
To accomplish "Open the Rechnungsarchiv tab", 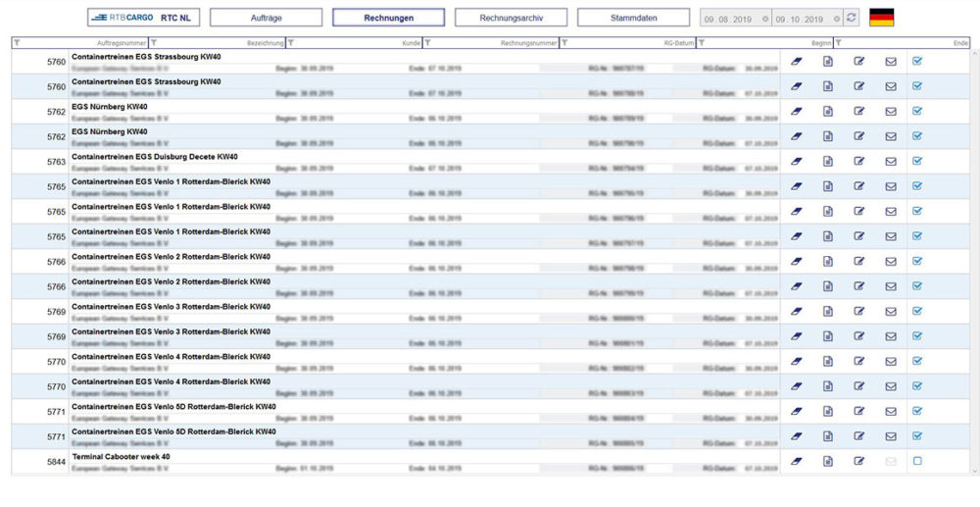I will point(511,18).
